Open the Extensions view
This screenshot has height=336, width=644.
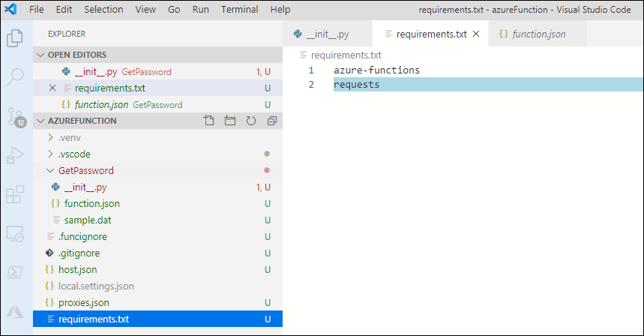[x=15, y=194]
